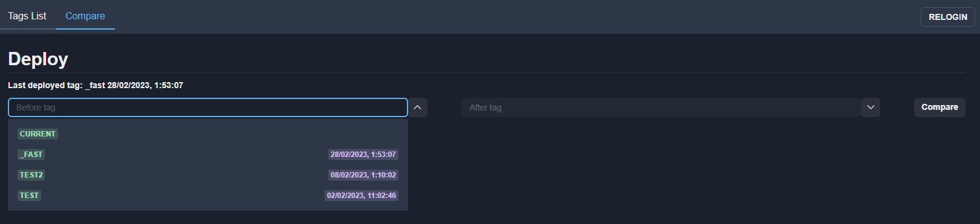Click the 08/02/2023, 1:10:02 date badge
The width and height of the screenshot is (980, 224).
pyautogui.click(x=363, y=175)
